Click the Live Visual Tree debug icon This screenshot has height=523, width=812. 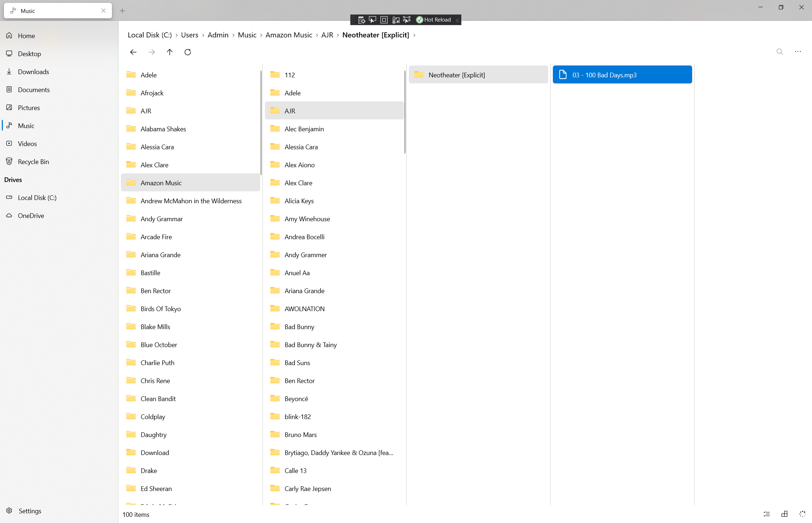[361, 20]
